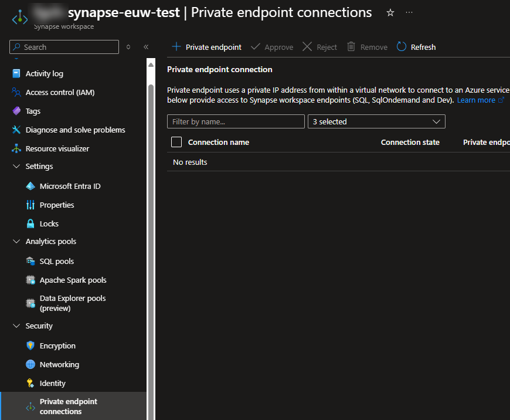Open the '3 selected' filter dropdown
The height and width of the screenshot is (420, 510).
pos(376,121)
